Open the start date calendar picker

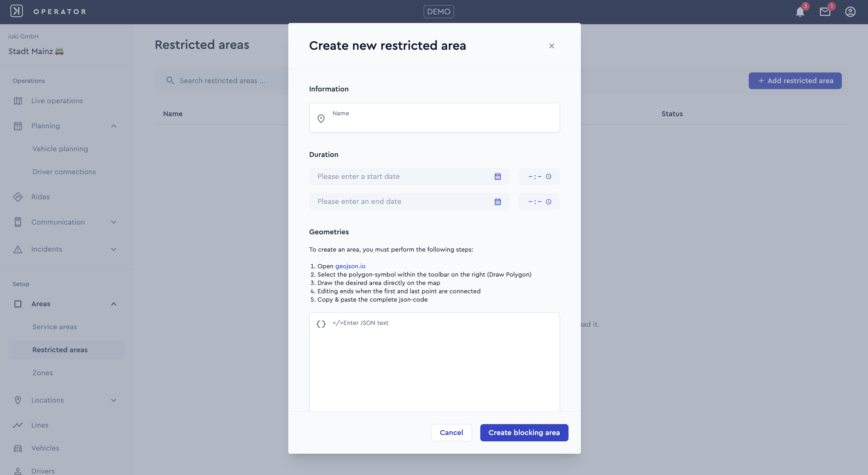pos(498,177)
